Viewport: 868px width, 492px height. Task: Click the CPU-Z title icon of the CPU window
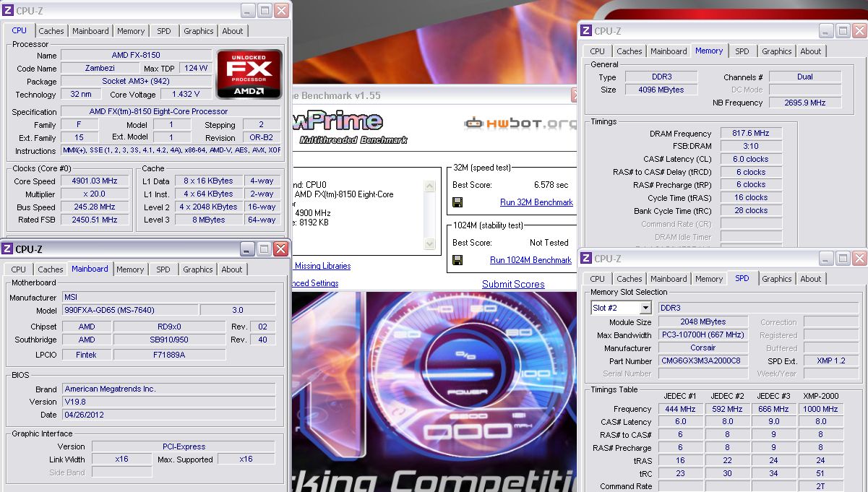7,11
